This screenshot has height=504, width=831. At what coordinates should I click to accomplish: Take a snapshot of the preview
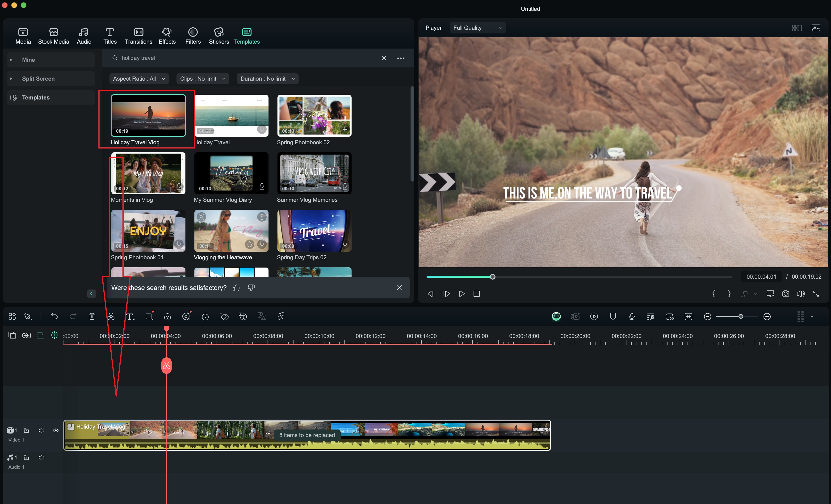point(785,294)
